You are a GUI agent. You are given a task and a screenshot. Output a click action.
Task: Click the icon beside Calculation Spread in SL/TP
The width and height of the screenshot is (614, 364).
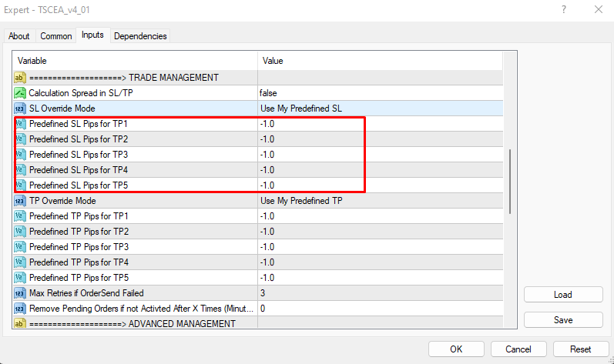(20, 93)
